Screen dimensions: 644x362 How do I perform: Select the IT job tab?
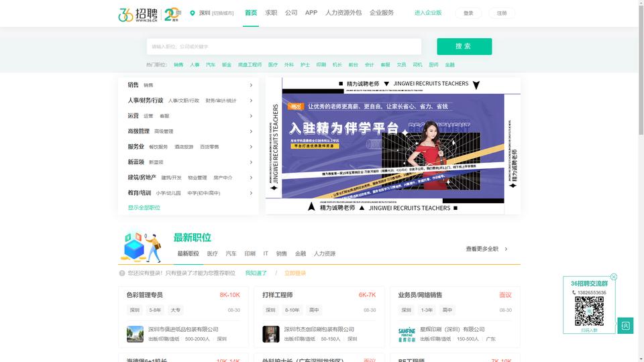click(266, 253)
